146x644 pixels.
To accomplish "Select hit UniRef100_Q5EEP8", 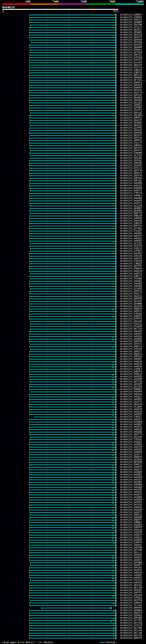I will (131, 309).
